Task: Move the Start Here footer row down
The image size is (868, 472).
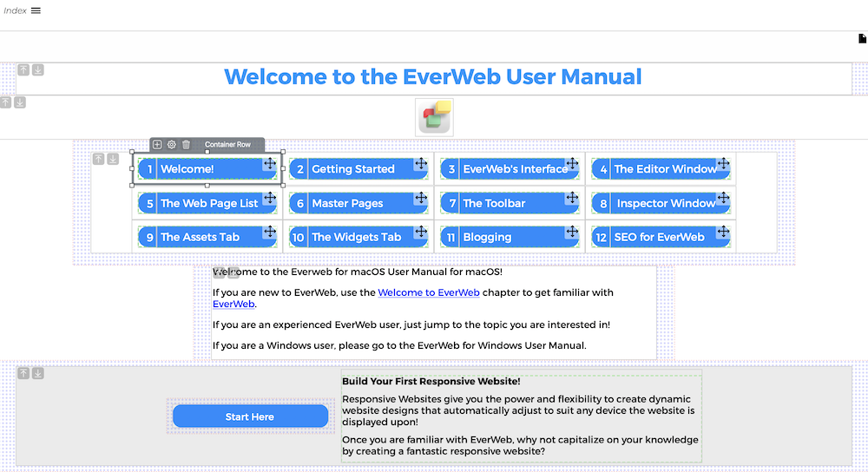Action: click(x=38, y=373)
